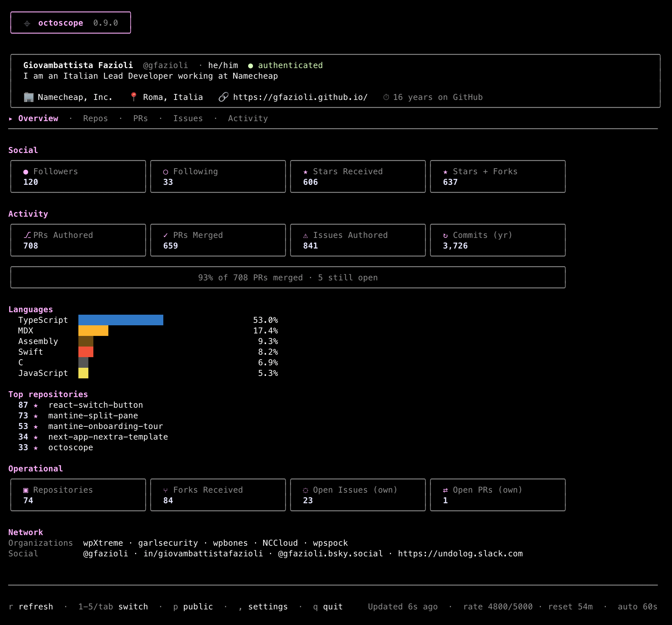Image resolution: width=672 pixels, height=625 pixels.
Task: Click the Following hollow circle icon
Action: [x=166, y=172]
